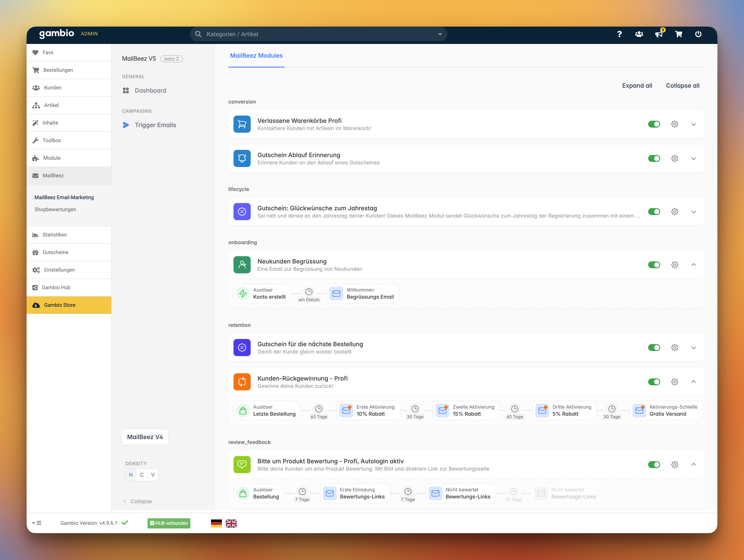The image size is (744, 560).
Task: Toggle off Gutschein Ablauf Erinnerung module
Action: click(x=654, y=158)
